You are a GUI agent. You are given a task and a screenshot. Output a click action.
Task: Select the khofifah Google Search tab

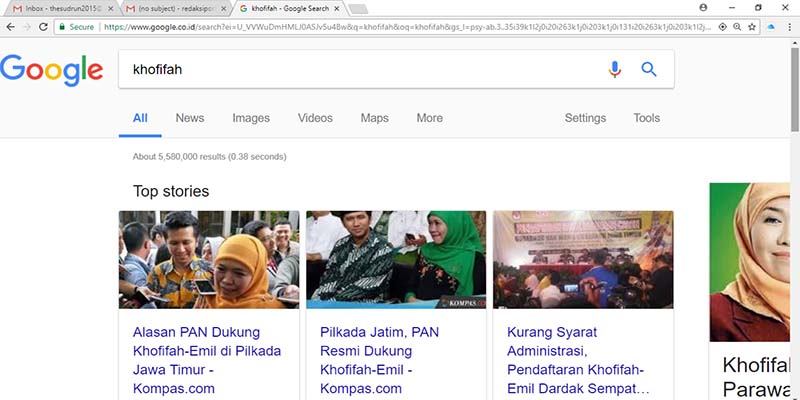coord(288,9)
